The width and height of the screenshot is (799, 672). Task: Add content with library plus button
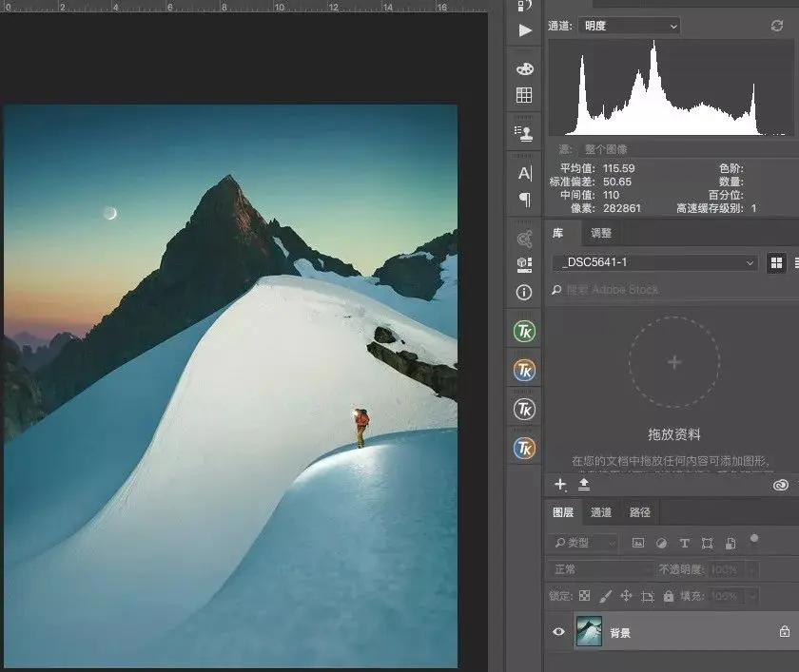pyautogui.click(x=560, y=485)
